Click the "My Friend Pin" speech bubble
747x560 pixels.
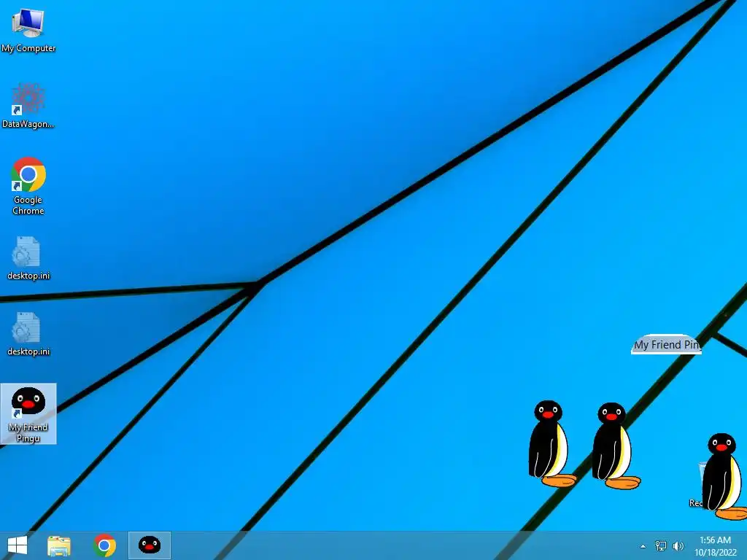pos(666,344)
